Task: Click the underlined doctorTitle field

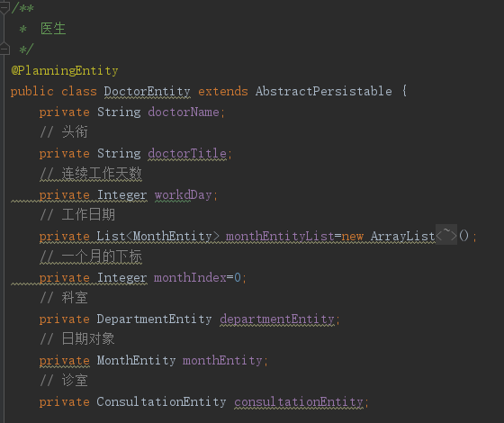Action: pos(187,153)
